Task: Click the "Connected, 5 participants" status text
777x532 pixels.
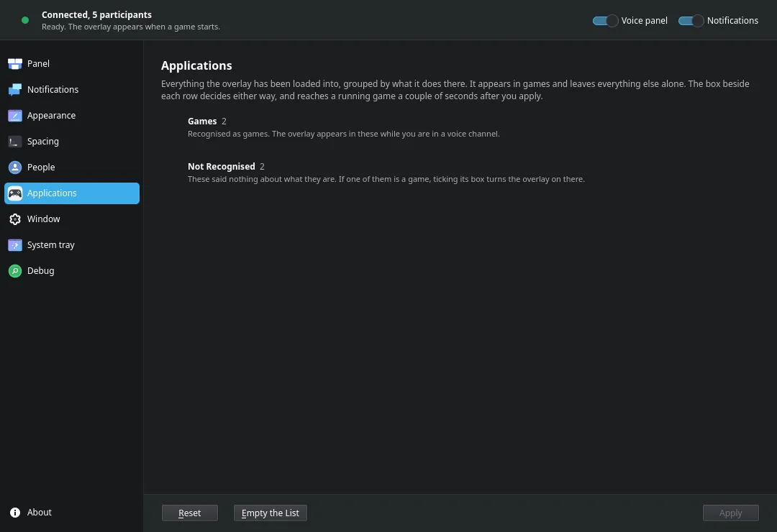Action: coord(96,15)
